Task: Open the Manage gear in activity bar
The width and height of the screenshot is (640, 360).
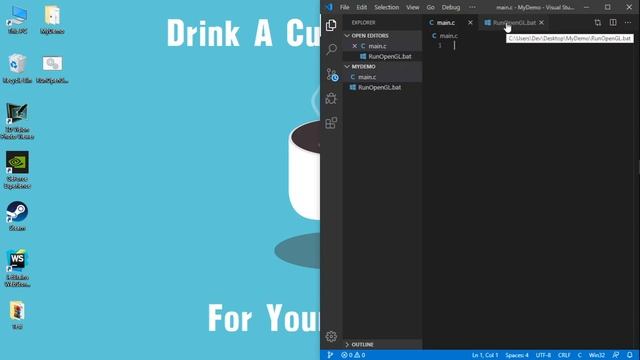Action: point(331,336)
